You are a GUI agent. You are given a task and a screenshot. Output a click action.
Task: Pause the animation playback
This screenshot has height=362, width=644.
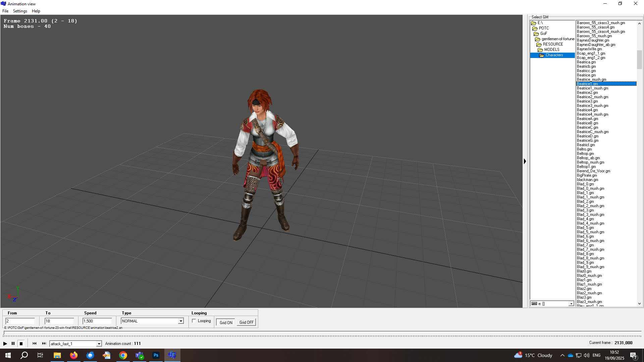13,344
